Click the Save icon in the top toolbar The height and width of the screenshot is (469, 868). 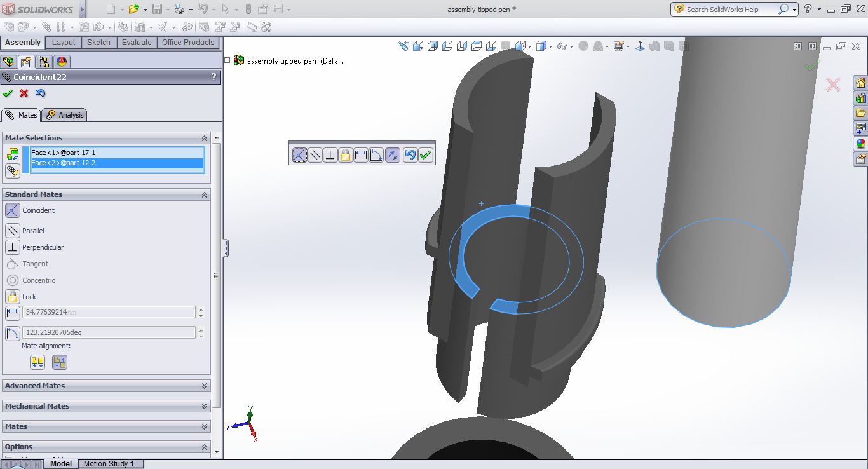pos(157,9)
